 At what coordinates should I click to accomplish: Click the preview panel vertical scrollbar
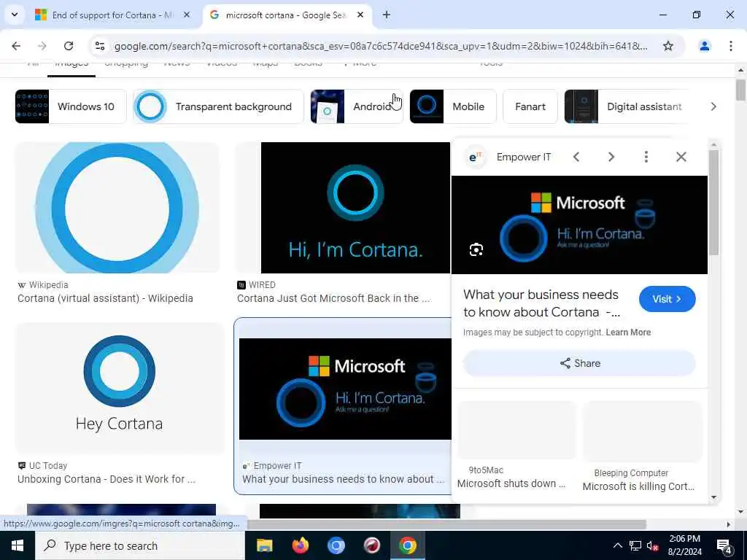pyautogui.click(x=713, y=203)
